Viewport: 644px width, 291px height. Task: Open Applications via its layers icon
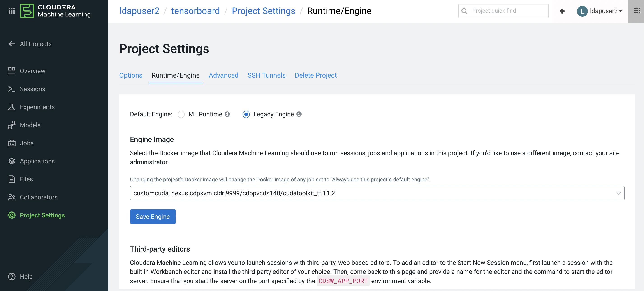12,161
